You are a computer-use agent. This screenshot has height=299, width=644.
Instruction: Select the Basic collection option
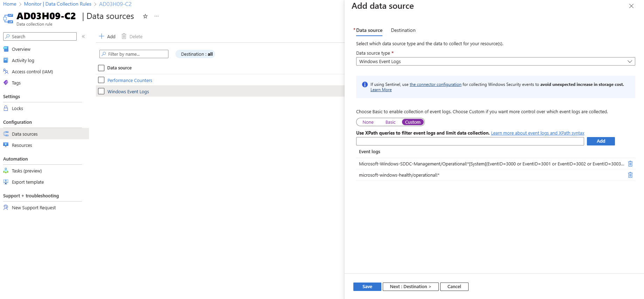click(x=390, y=122)
